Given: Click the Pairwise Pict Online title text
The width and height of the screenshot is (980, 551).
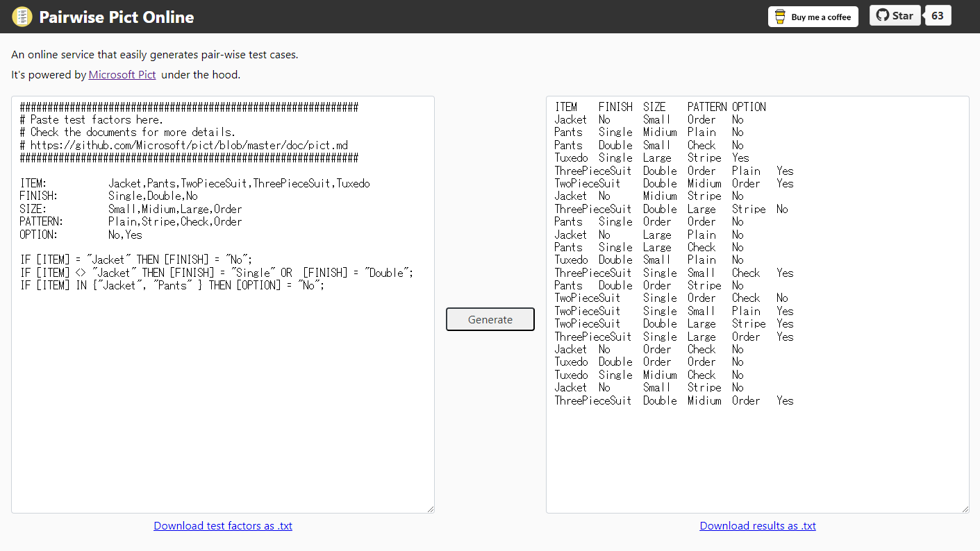Looking at the screenshot, I should [117, 17].
